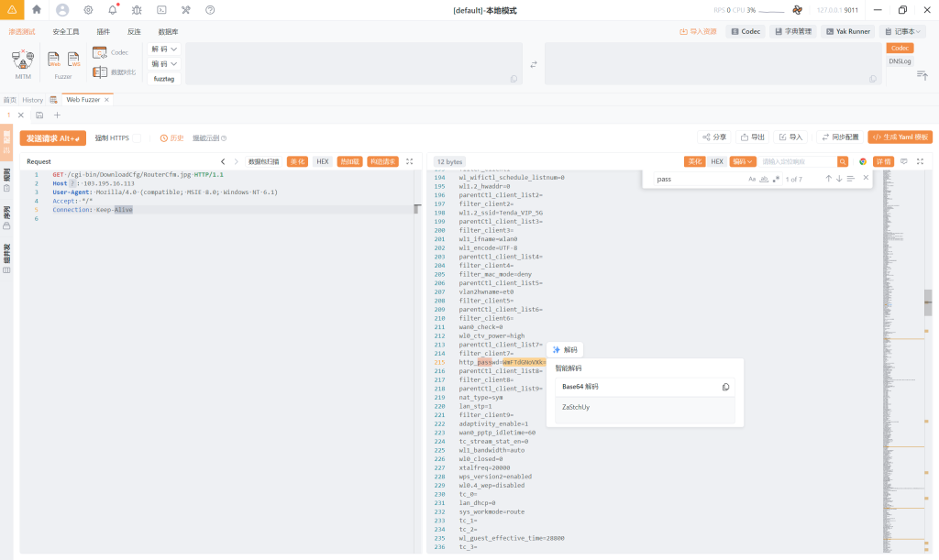The image size is (939, 560).
Task: Go to next search match arrow
Action: pyautogui.click(x=838, y=179)
